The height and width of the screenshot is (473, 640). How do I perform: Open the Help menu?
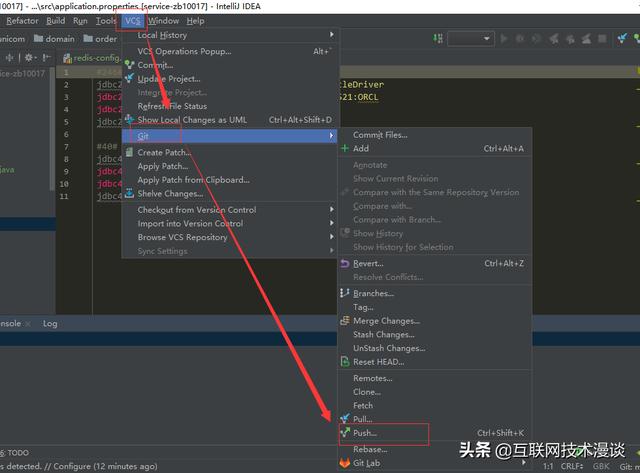click(x=196, y=21)
